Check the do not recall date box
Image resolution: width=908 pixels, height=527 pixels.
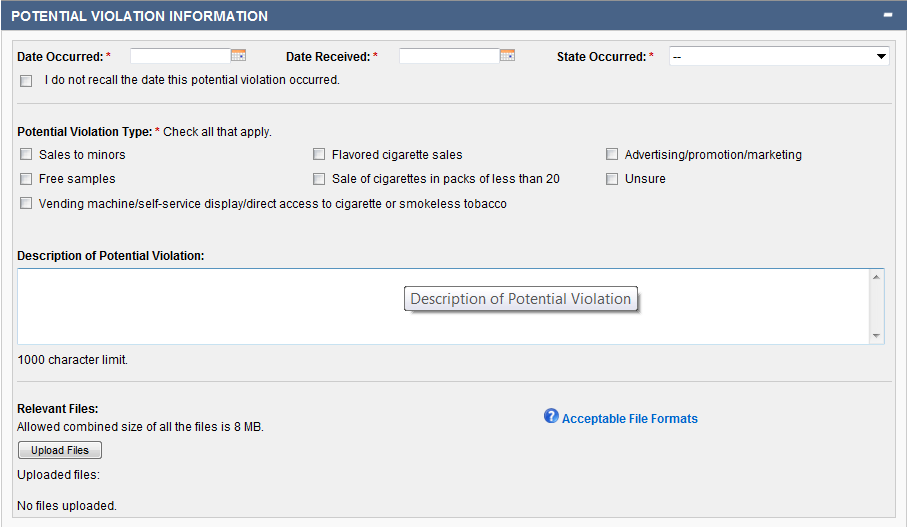click(x=26, y=81)
